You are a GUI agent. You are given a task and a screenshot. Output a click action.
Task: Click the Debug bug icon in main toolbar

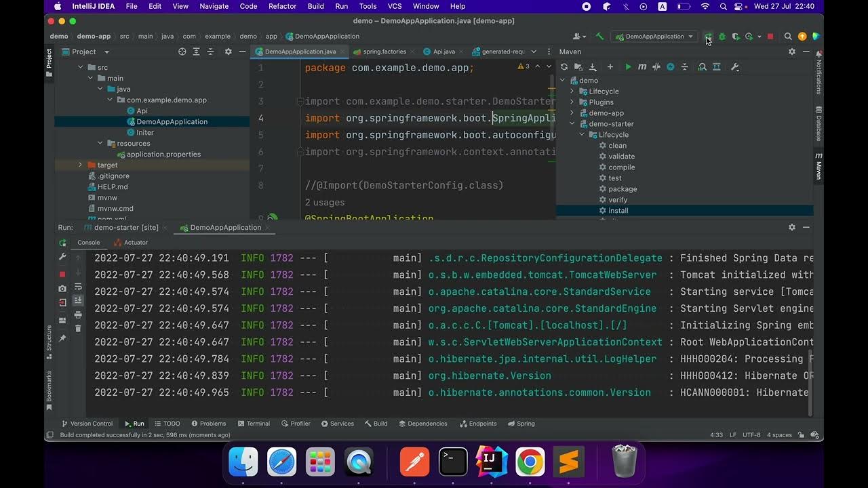point(722,37)
